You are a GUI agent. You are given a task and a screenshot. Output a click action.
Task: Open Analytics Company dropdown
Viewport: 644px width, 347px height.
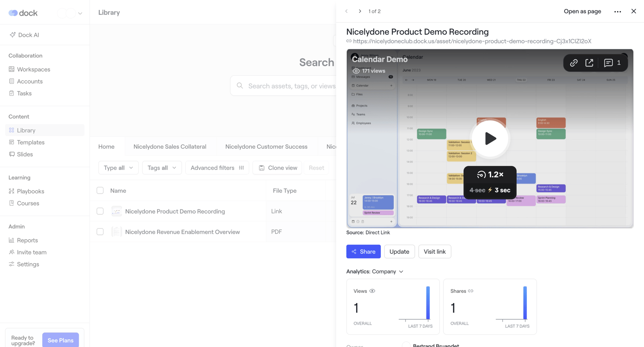375,272
